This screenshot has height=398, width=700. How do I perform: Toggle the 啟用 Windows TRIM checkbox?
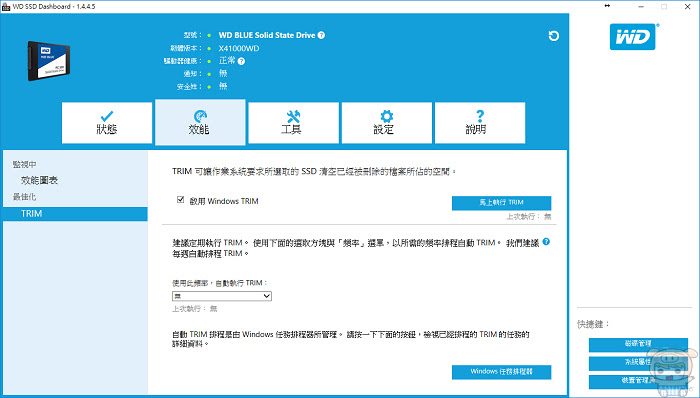click(x=180, y=200)
